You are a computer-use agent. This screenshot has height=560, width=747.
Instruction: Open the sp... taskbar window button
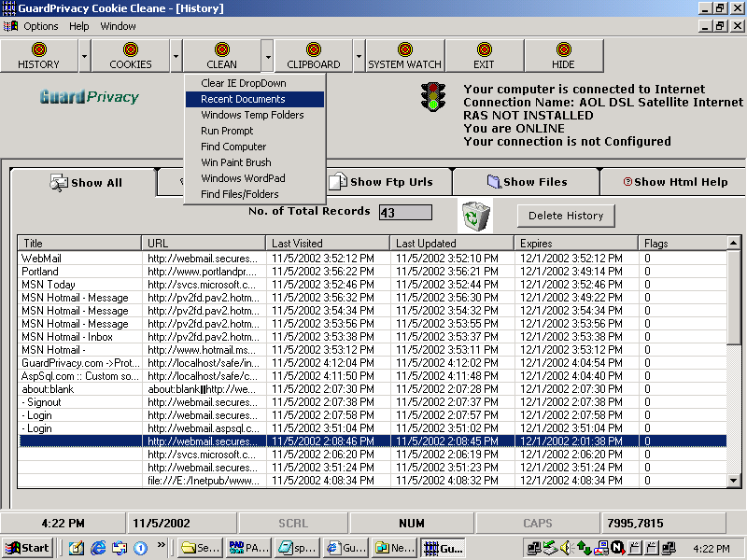296,548
